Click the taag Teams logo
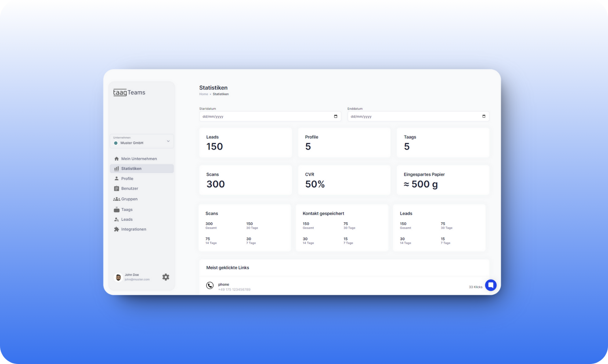608x364 pixels. pyautogui.click(x=129, y=92)
